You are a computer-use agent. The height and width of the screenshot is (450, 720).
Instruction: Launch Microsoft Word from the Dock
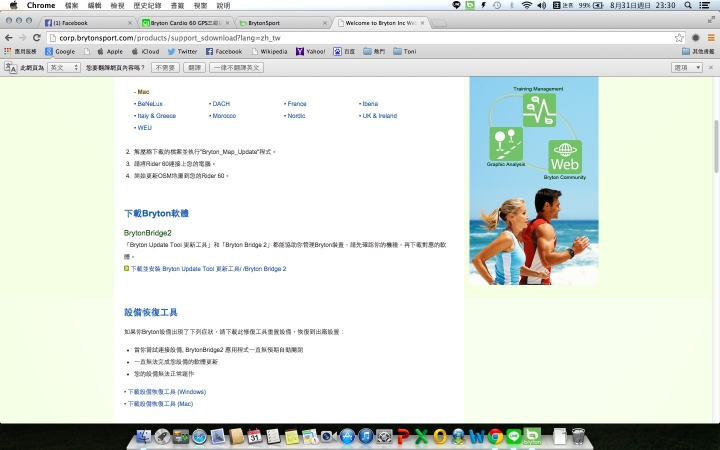point(477,436)
